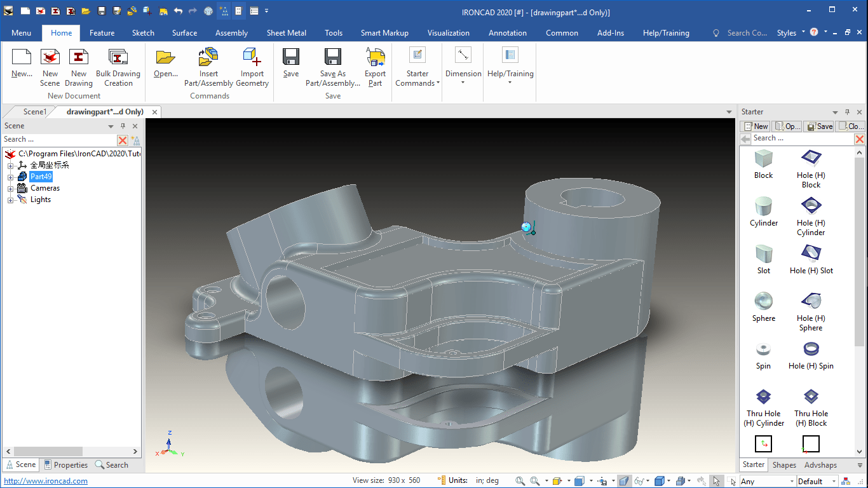Open the Starter Commands dropdown

(417, 68)
